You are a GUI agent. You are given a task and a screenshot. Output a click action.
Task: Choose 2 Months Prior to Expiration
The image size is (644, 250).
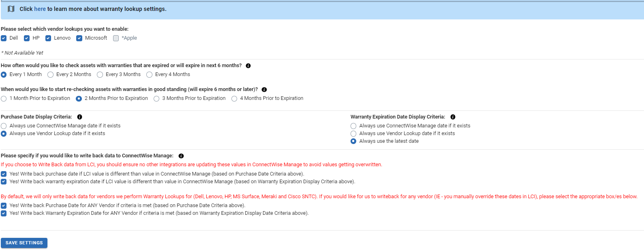click(79, 98)
